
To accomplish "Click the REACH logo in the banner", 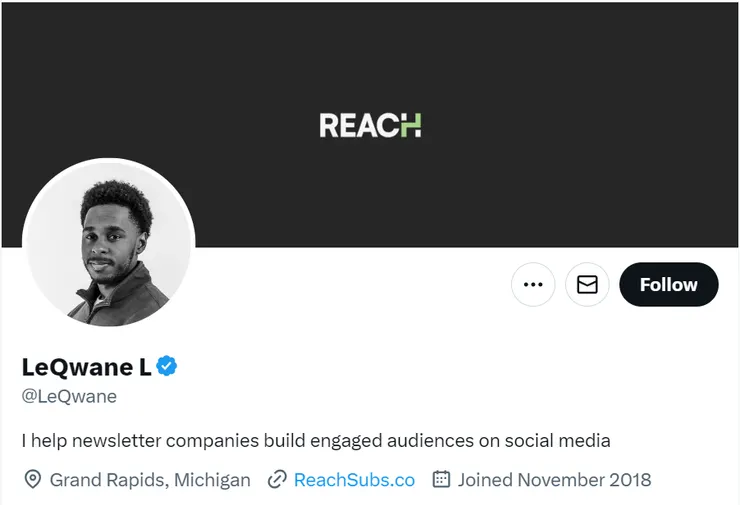I will (x=370, y=126).
